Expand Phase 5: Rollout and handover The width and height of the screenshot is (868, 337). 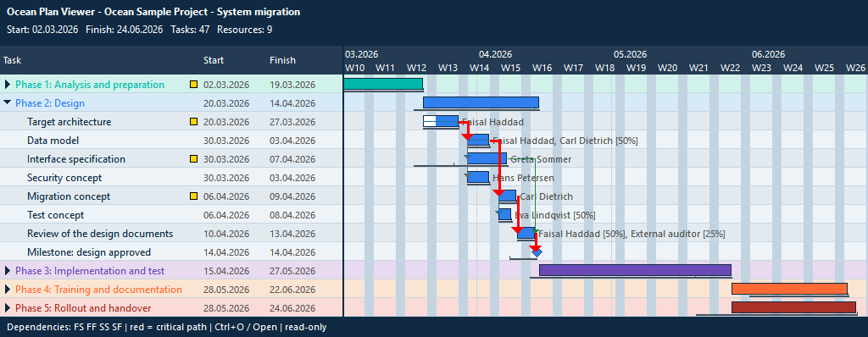[x=7, y=308]
